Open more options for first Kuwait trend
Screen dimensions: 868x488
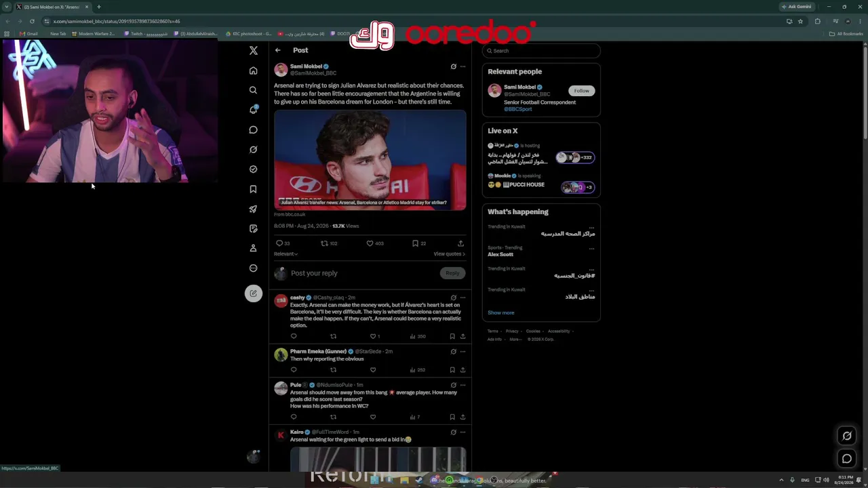(591, 227)
